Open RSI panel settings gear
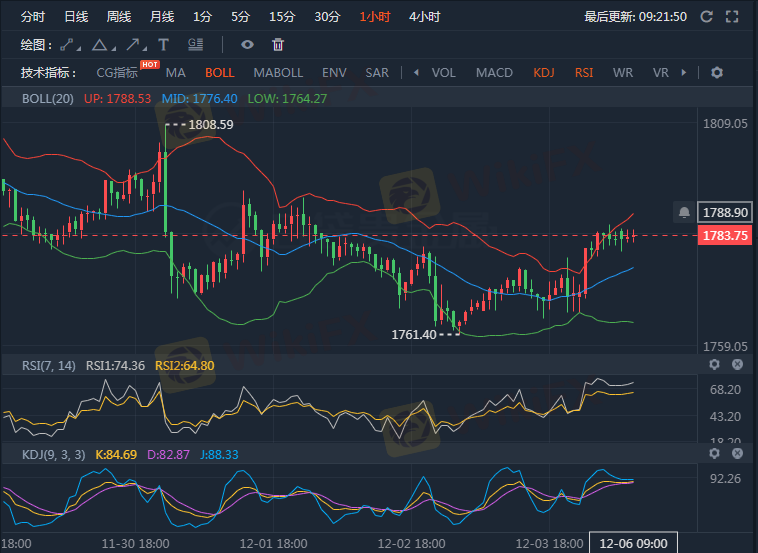The height and width of the screenshot is (553, 758). [714, 365]
